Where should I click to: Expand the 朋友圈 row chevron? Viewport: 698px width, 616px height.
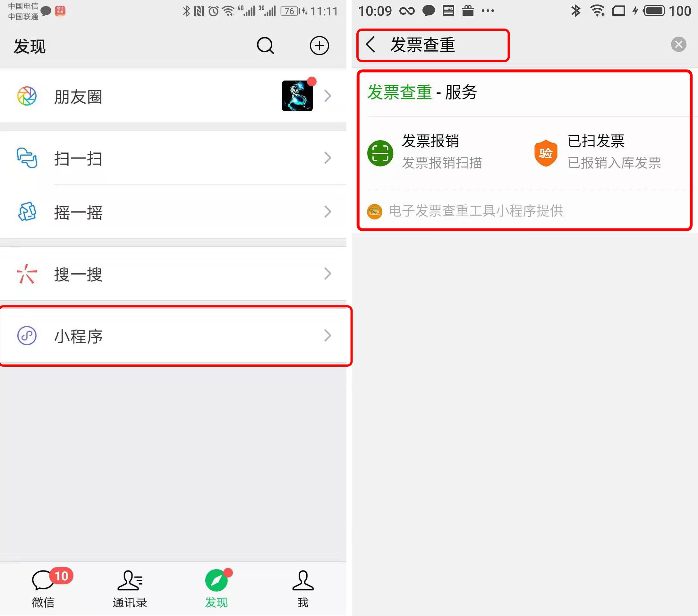coord(328,96)
